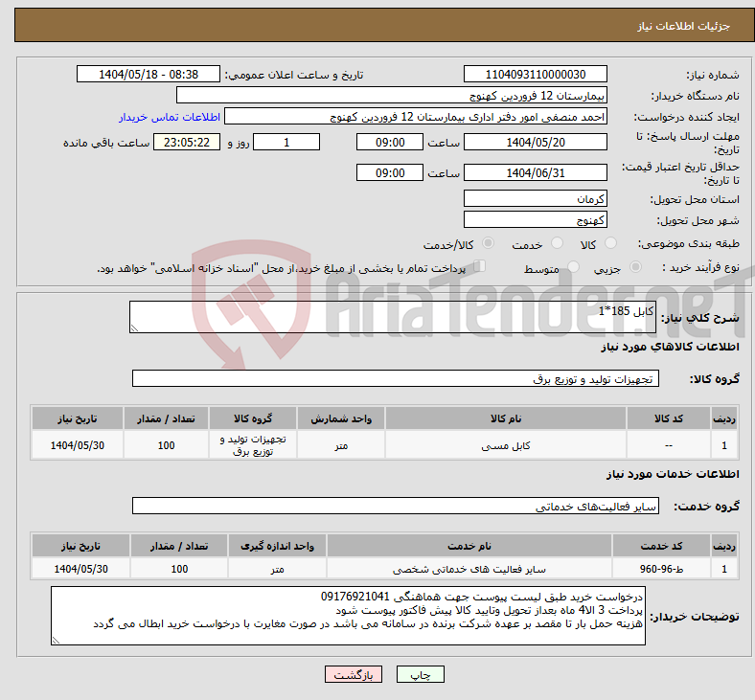
Task: Click the quantity 100 in services table
Action: 179,569
